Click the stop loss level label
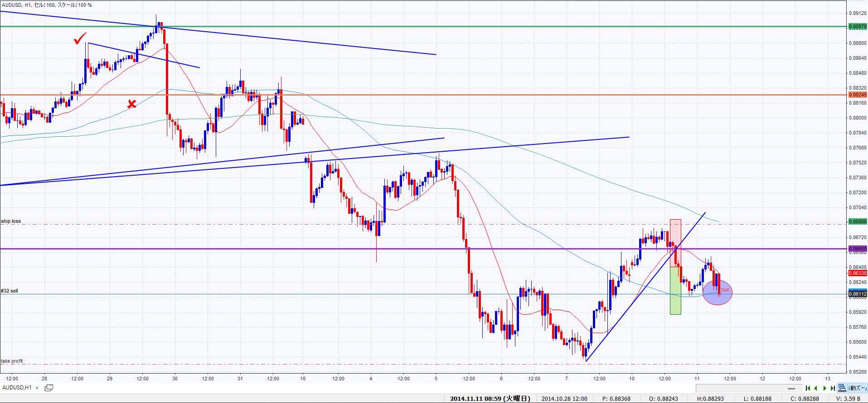Screen dimensions: 868x403 click(x=11, y=221)
